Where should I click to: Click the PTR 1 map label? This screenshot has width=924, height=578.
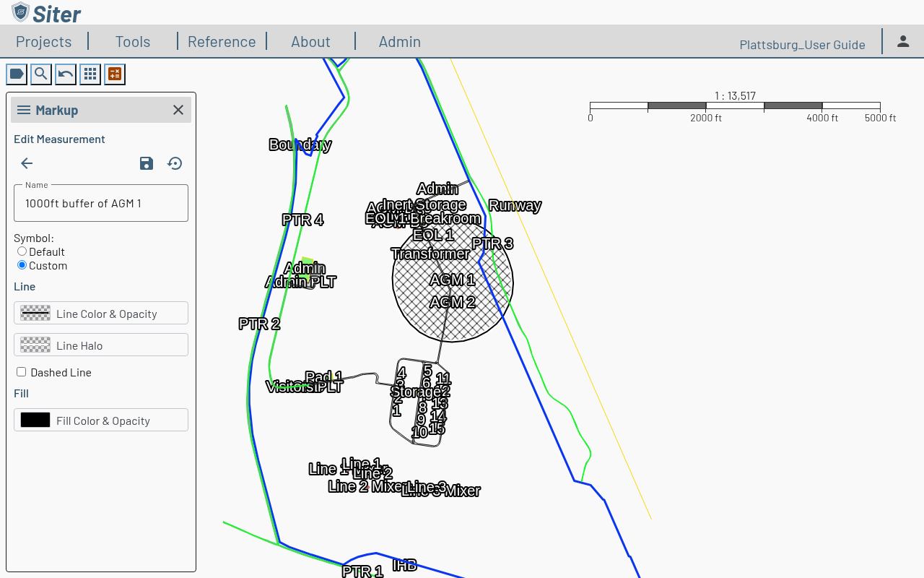click(362, 571)
